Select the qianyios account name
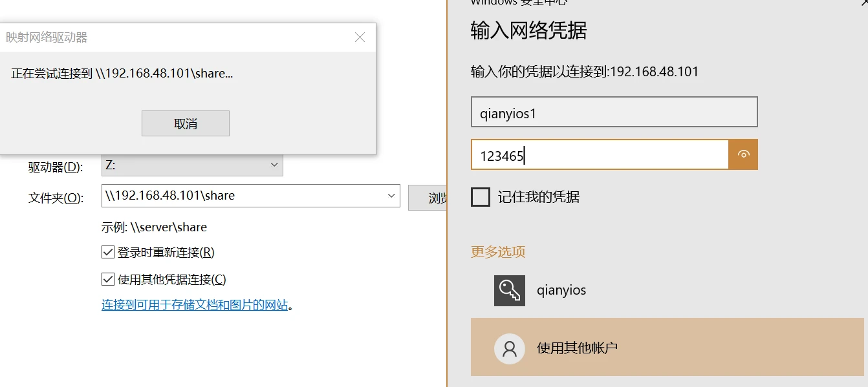868x387 pixels. pyautogui.click(x=561, y=290)
